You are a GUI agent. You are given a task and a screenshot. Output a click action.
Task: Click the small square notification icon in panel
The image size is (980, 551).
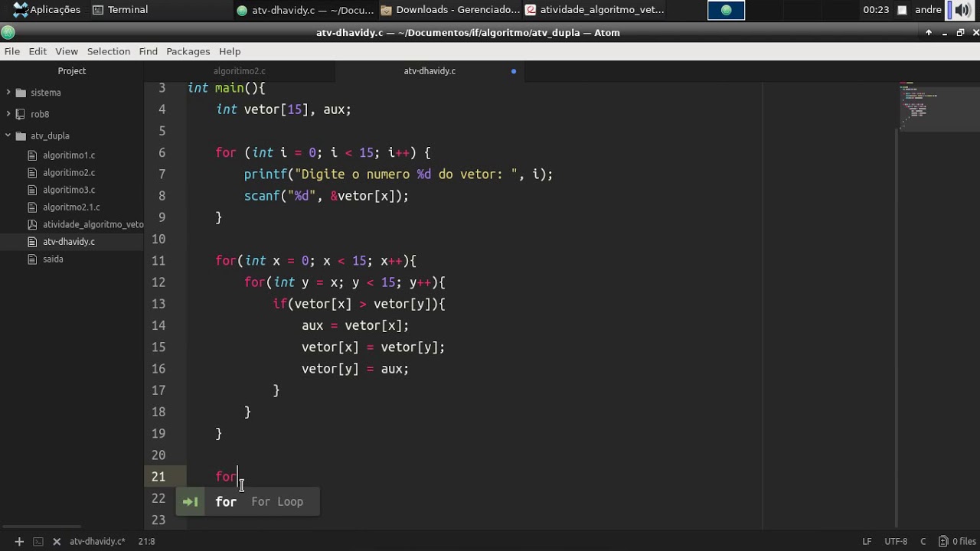tap(902, 10)
